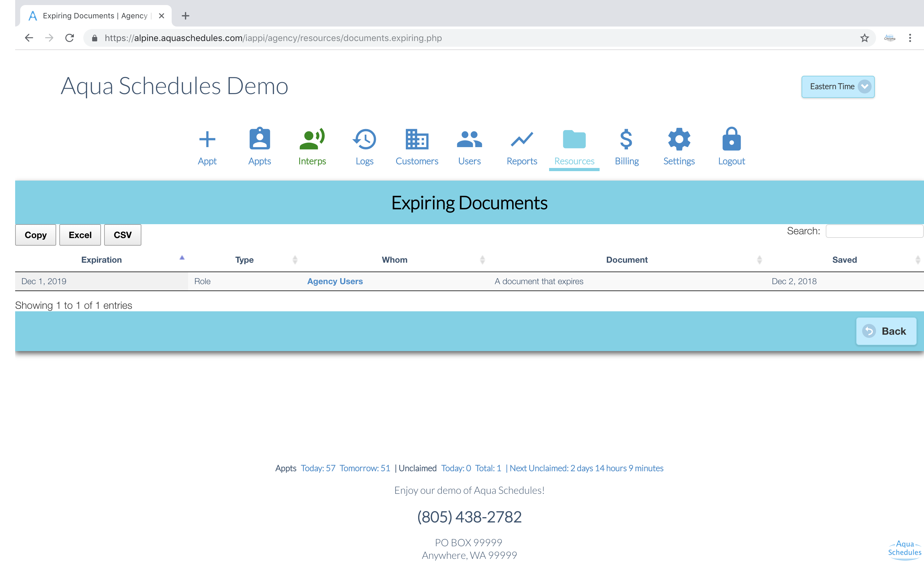Open the Appts Today: 57 link
This screenshot has width=924, height=586.
[318, 468]
